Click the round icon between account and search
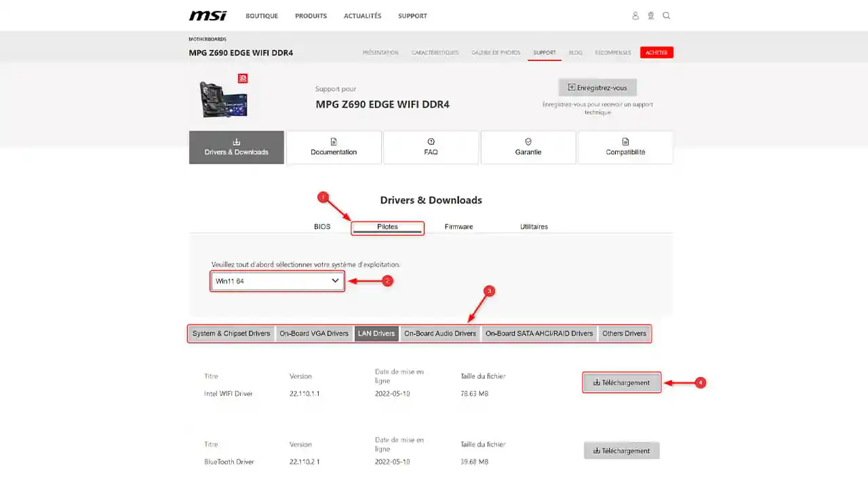The width and height of the screenshot is (868, 488). (x=651, y=16)
